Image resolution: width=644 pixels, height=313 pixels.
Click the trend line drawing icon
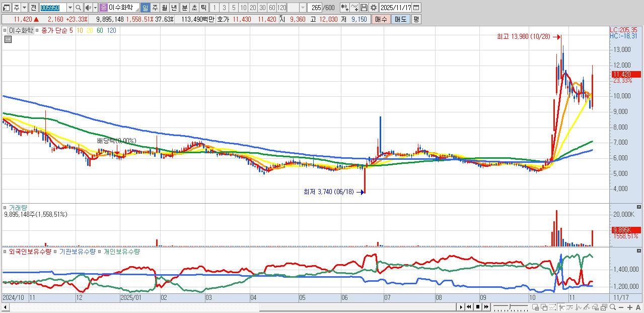pyautogui.click(x=569, y=307)
